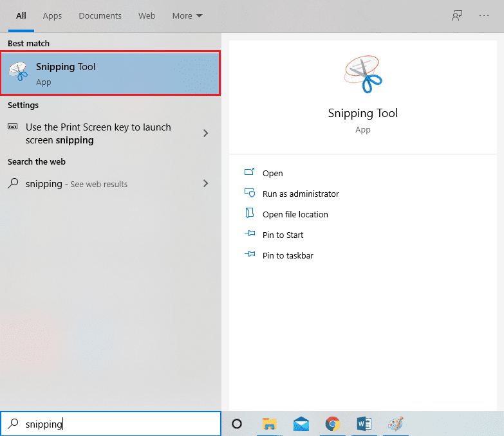
Task: Click the Pin to taskbar pin icon
Action: [250, 254]
